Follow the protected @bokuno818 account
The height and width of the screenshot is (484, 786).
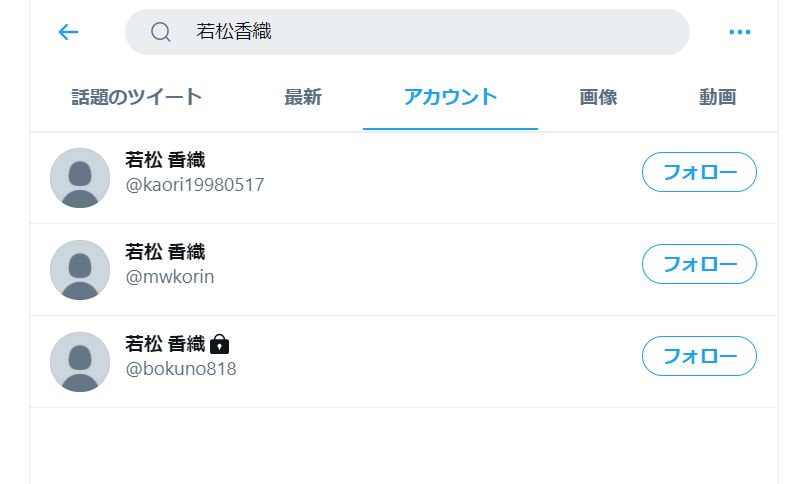tap(699, 356)
